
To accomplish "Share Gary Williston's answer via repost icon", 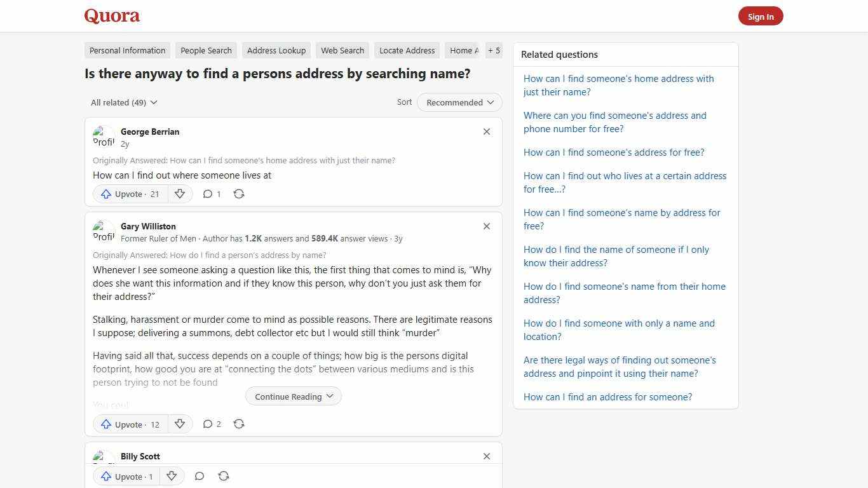I will pos(239,424).
